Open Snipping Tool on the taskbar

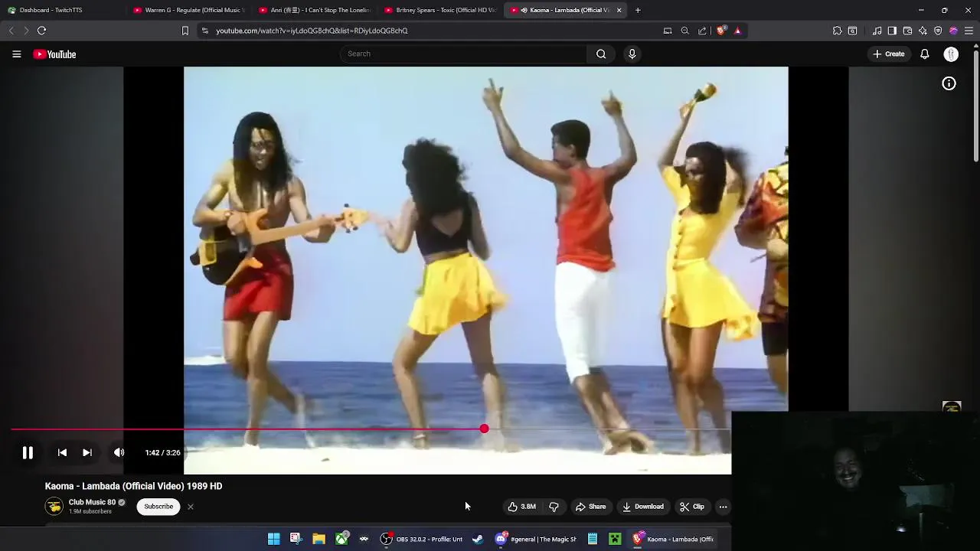pos(296,539)
